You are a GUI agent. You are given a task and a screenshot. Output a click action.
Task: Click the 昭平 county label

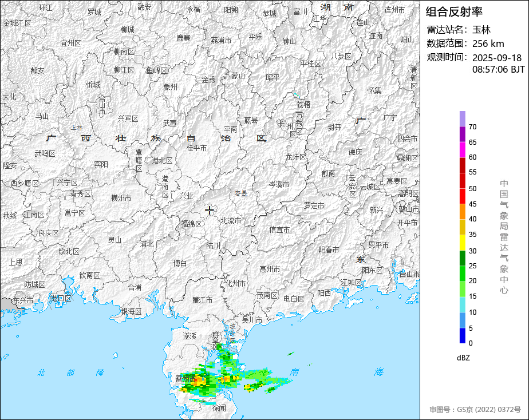273,77
